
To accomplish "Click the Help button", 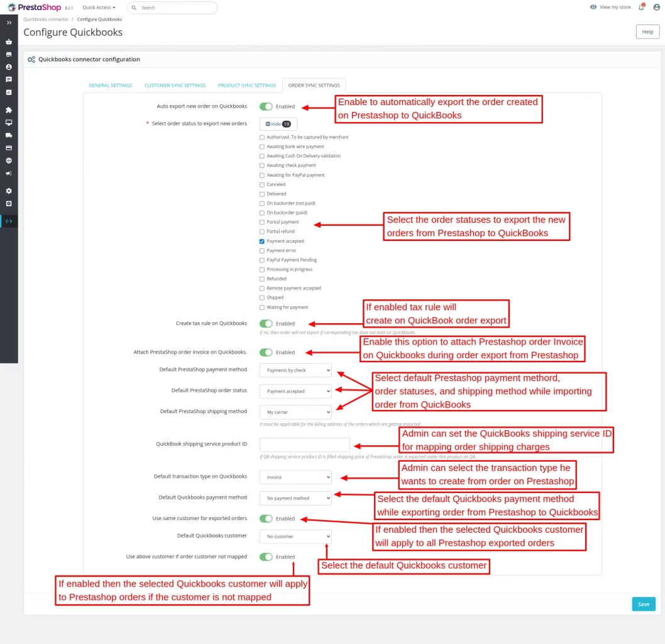I will click(x=647, y=32).
